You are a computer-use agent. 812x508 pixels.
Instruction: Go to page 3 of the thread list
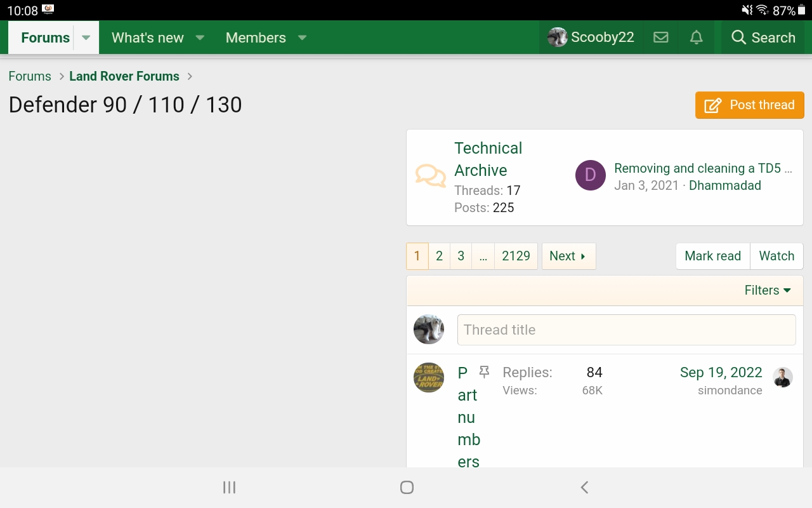461,256
